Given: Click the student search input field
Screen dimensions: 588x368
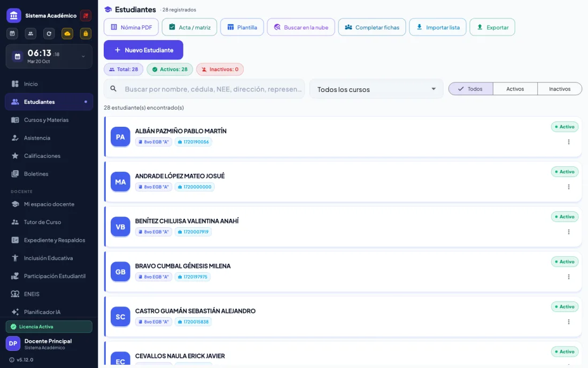Looking at the screenshot, I should tap(204, 89).
